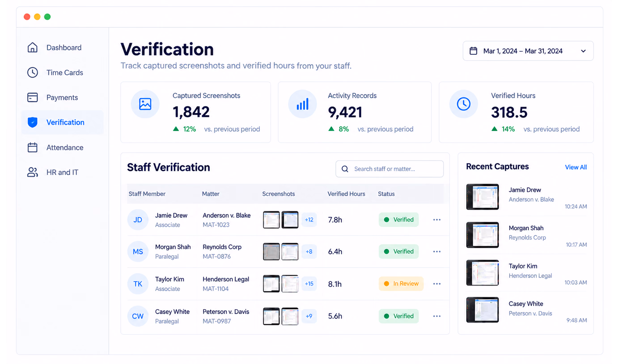Click the Verification shield icon
618x364 pixels.
tap(32, 122)
